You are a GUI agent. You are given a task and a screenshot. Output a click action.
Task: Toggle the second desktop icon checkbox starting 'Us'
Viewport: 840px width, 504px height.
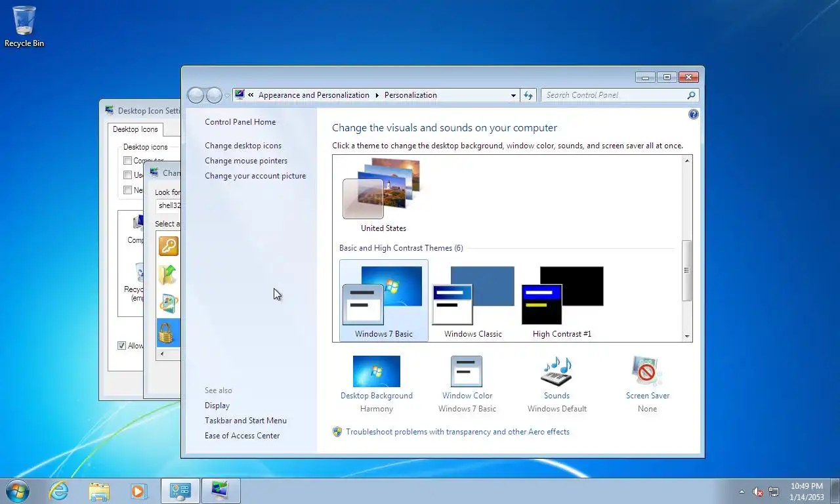click(128, 175)
